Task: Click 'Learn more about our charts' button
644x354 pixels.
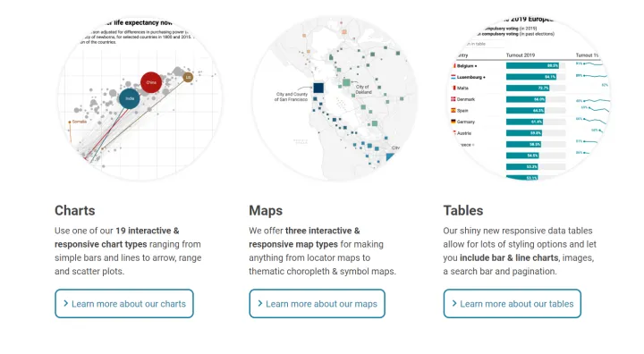Action: coord(124,303)
